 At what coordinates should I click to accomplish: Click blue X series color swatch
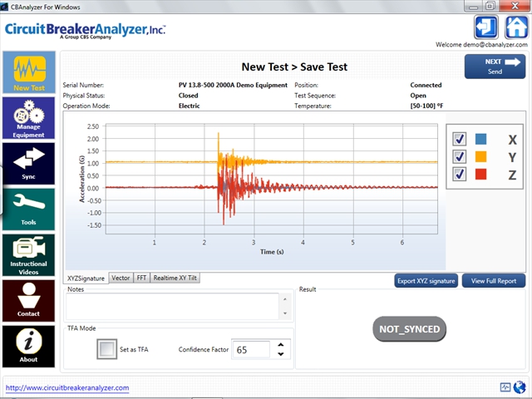[480, 139]
